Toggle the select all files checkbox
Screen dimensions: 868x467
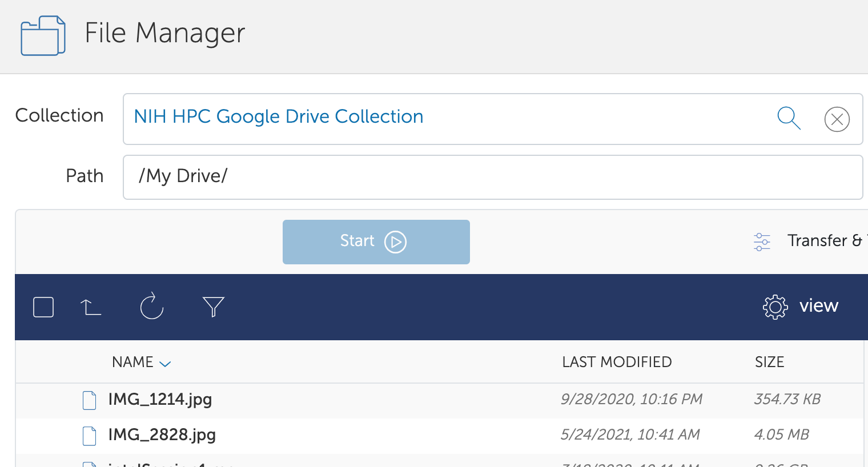pos(43,307)
